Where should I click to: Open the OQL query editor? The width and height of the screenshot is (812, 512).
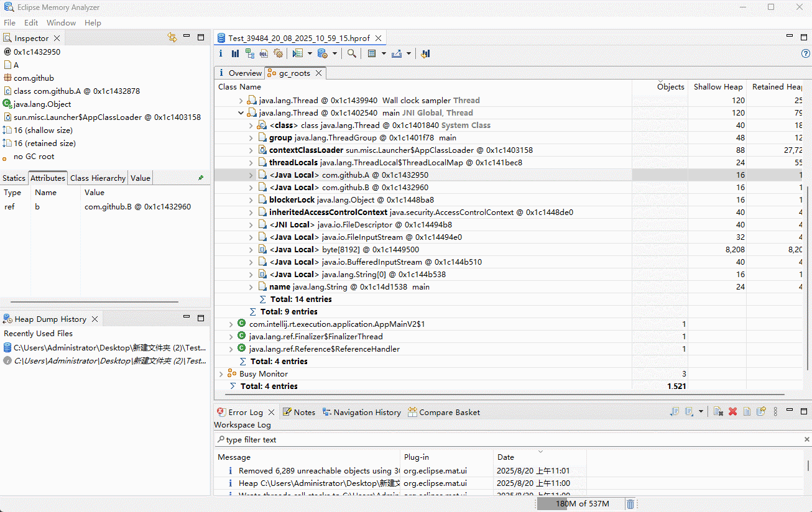point(264,53)
